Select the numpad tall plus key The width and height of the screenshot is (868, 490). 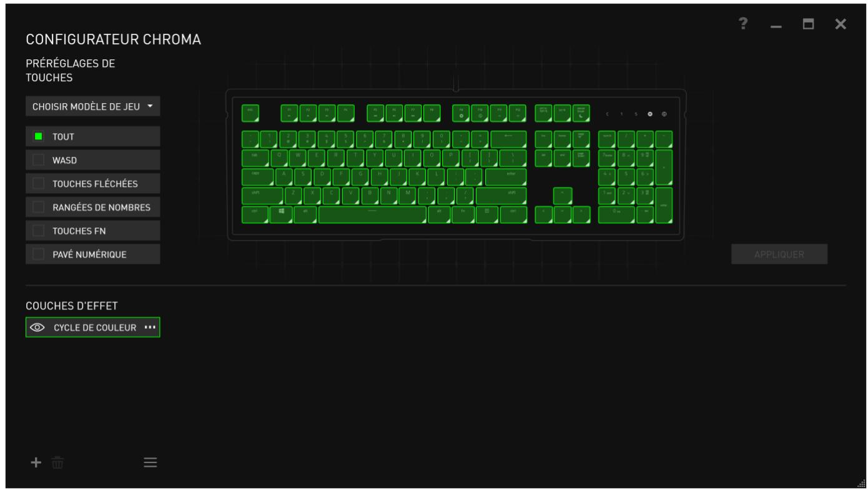click(x=664, y=167)
